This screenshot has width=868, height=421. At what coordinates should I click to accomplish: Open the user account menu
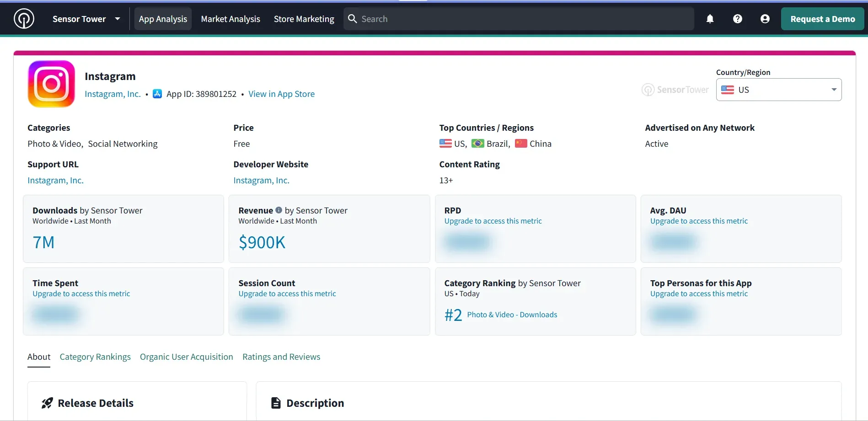point(765,19)
